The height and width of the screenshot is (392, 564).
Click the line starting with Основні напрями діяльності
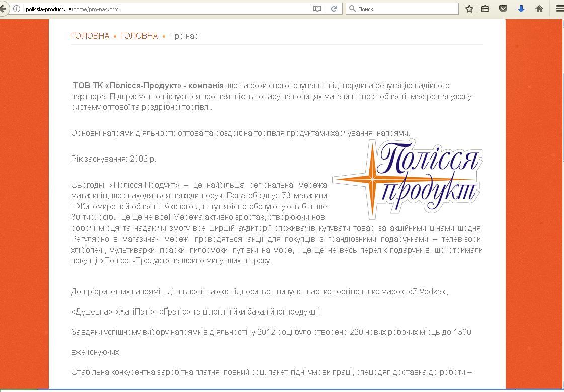point(240,133)
